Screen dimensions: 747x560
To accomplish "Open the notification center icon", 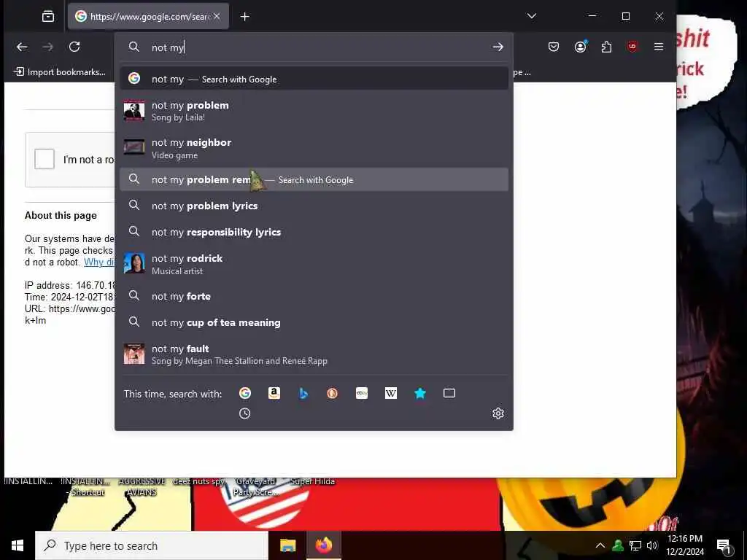I will (x=724, y=545).
